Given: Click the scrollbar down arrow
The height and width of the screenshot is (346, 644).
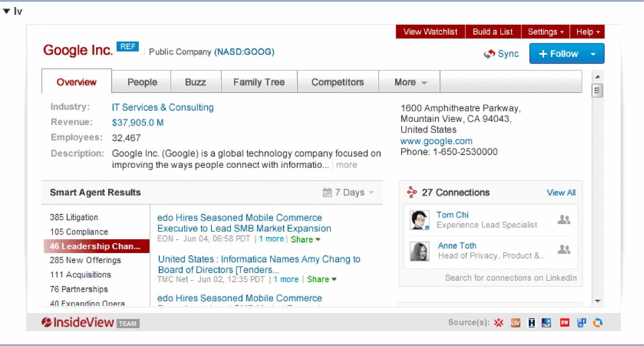Looking at the screenshot, I should 597,301.
